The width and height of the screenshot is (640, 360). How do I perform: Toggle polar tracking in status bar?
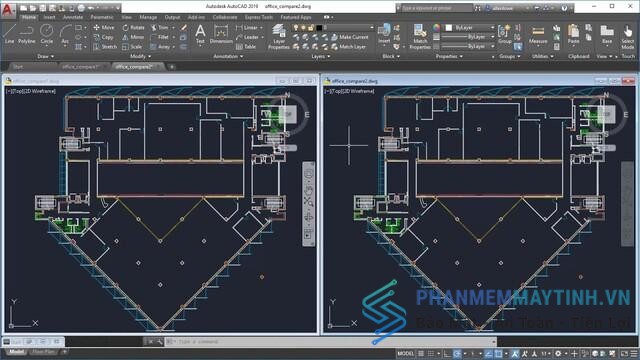(457, 353)
